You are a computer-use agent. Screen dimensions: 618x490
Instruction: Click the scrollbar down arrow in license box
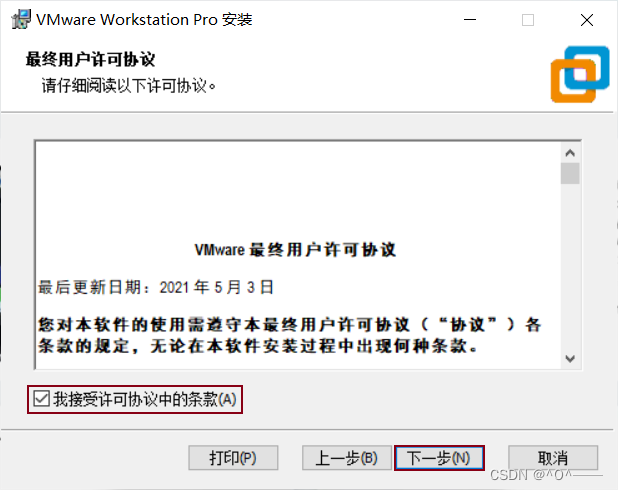[570, 358]
